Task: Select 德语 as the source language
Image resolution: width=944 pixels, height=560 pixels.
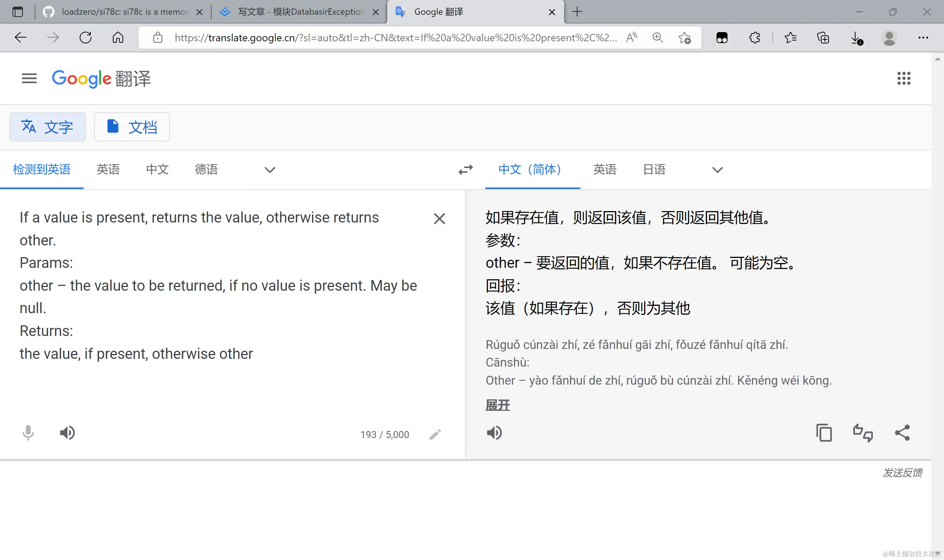Action: coord(206,169)
